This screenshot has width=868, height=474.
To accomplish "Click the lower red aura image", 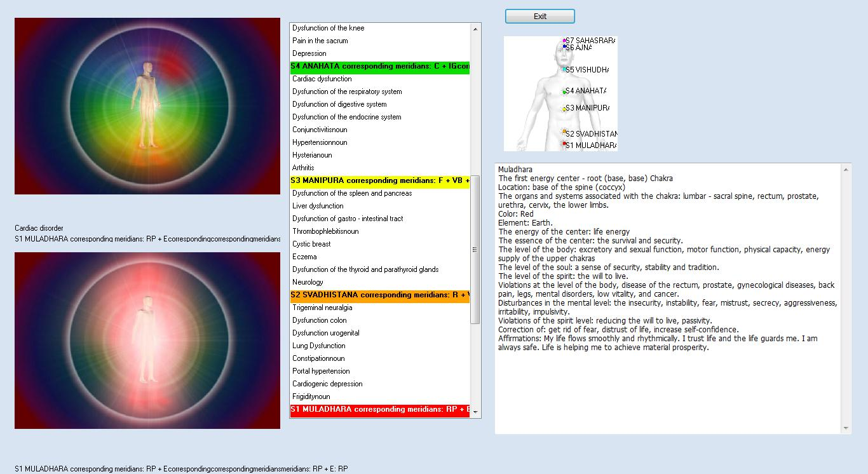I will (147, 341).
